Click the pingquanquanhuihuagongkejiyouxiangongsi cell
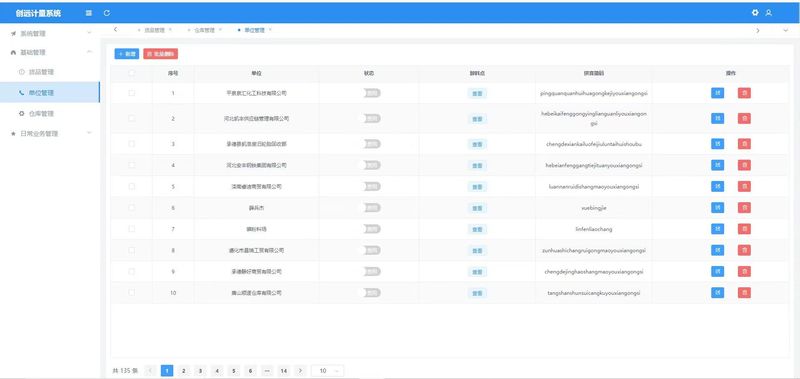Screen dimensions: 800x379 click(594, 93)
